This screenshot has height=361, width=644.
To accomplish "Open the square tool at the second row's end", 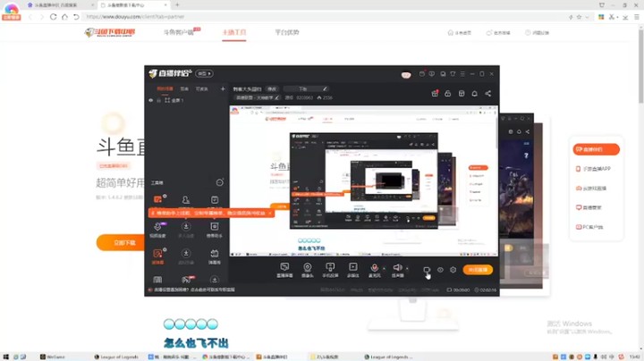I will [x=214, y=229].
